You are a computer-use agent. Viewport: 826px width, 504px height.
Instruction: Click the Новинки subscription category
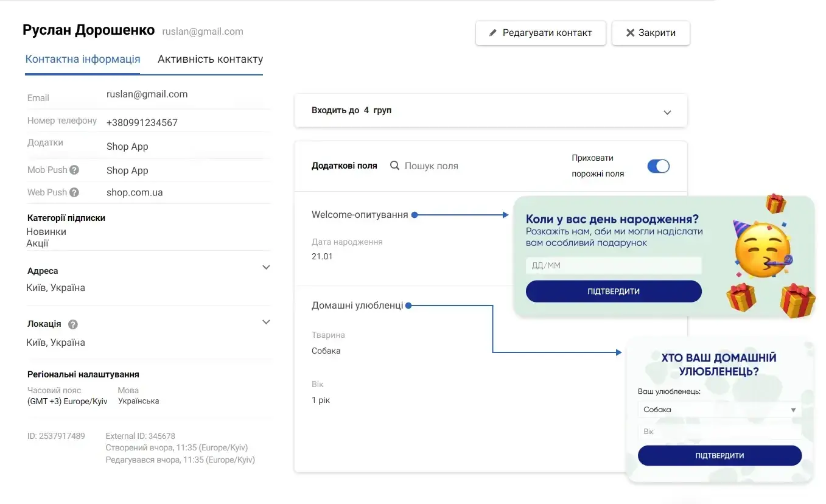pos(46,232)
